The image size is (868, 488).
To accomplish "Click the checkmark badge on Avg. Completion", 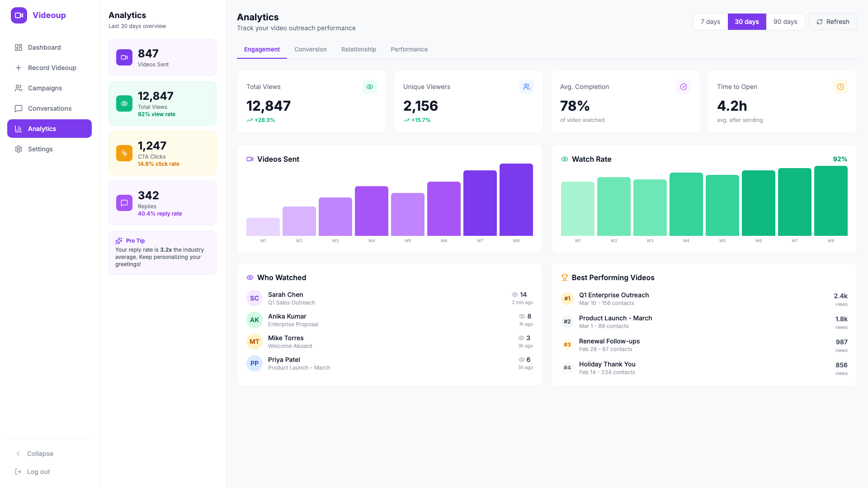I will 683,86.
